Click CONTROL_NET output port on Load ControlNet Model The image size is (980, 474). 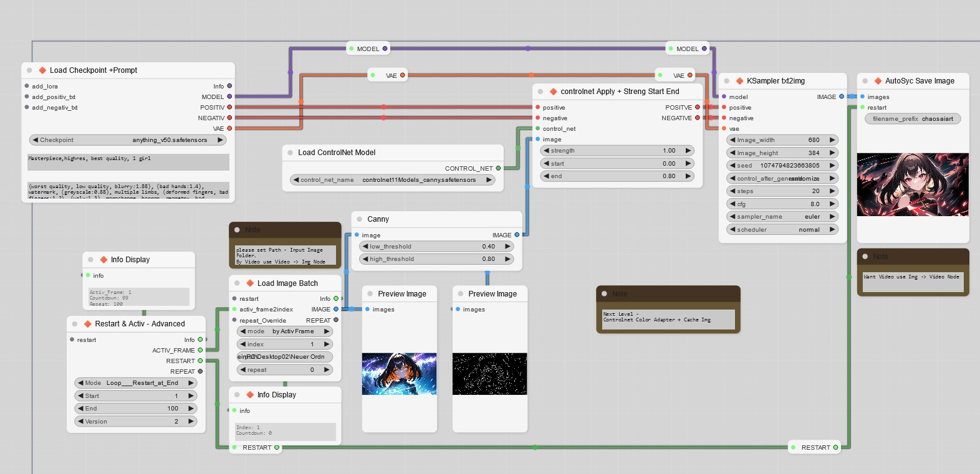coord(498,168)
